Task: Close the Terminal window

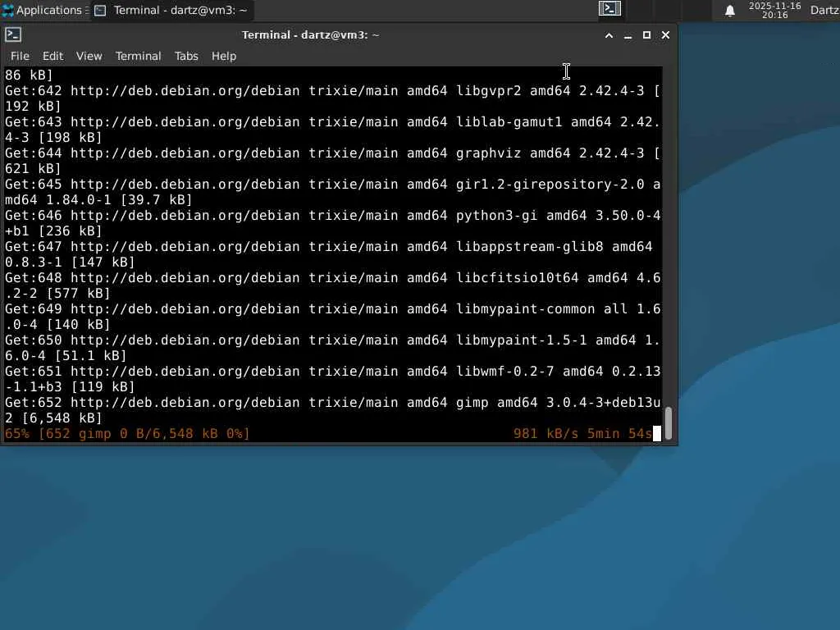Action: [x=665, y=34]
